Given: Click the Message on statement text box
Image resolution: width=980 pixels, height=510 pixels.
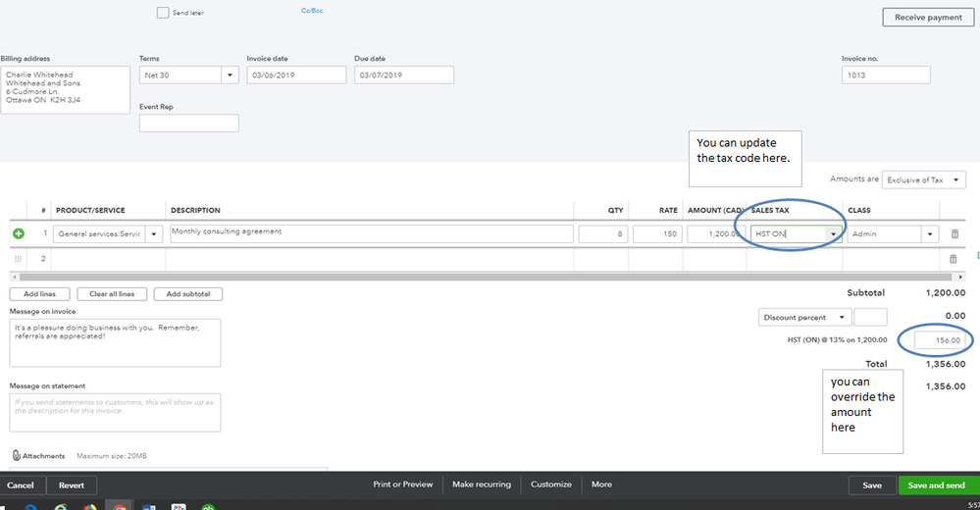Looking at the screenshot, I should (x=115, y=413).
